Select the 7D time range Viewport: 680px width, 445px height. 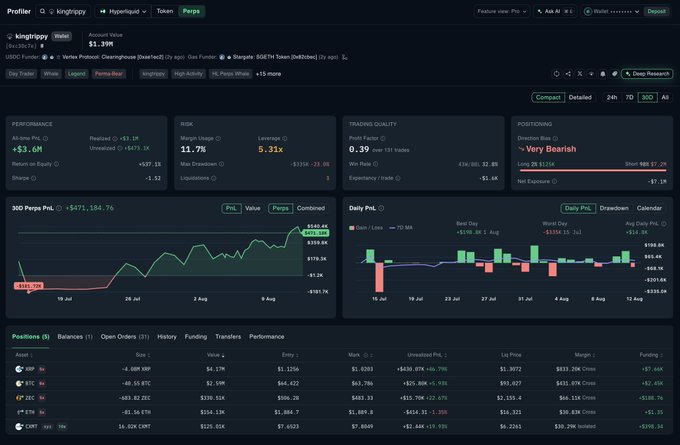629,97
